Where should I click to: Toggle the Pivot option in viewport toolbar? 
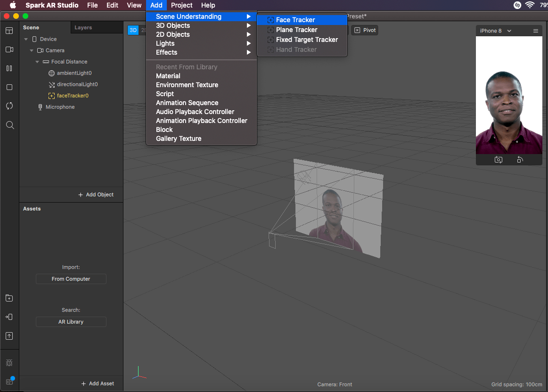(365, 30)
